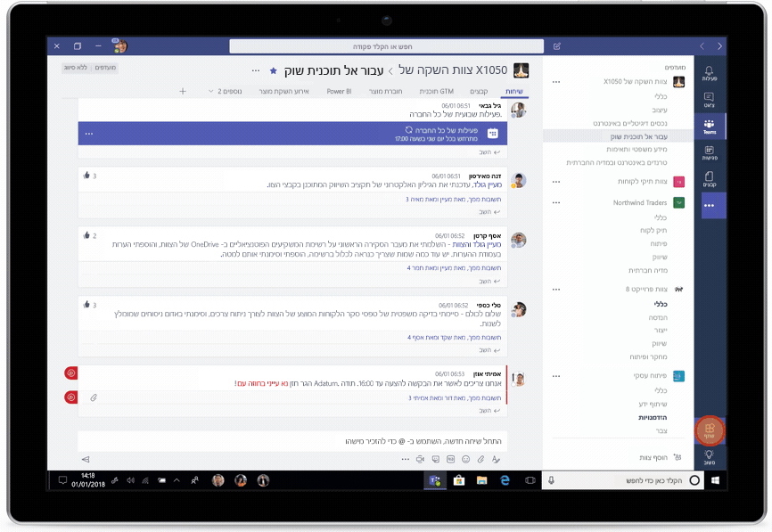This screenshot has width=772, height=532.
Task: Click the Microsoft Edge icon in taskbar
Action: 505,480
